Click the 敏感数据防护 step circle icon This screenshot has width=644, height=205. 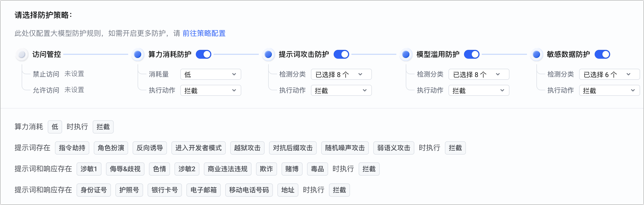tap(536, 54)
